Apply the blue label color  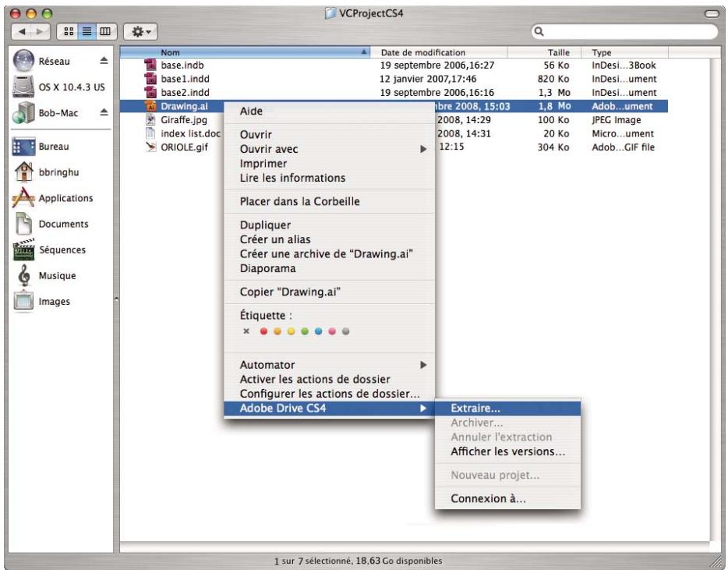click(x=319, y=331)
